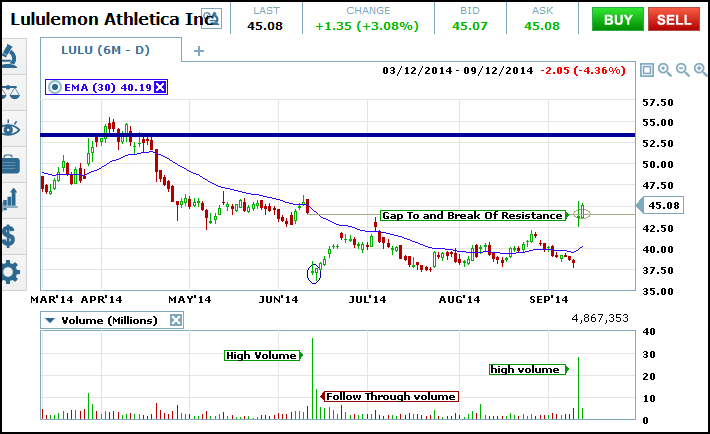Click the High Volume annotation label
Screen dimensions: 710x434
262,356
